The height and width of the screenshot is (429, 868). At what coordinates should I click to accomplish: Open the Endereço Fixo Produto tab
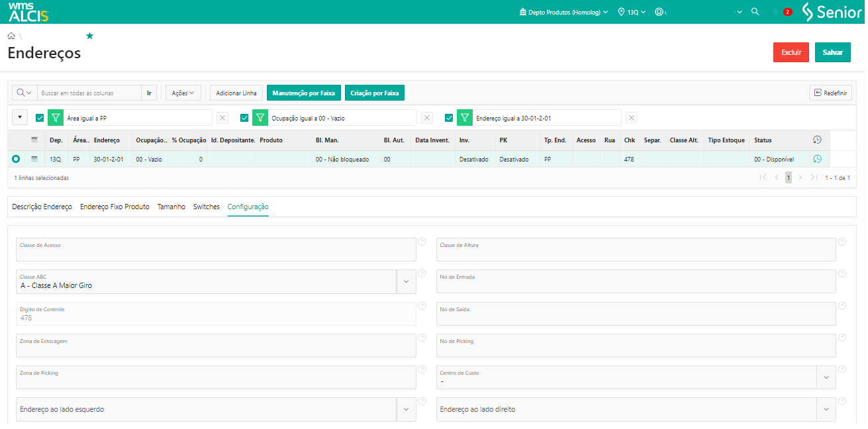click(115, 207)
